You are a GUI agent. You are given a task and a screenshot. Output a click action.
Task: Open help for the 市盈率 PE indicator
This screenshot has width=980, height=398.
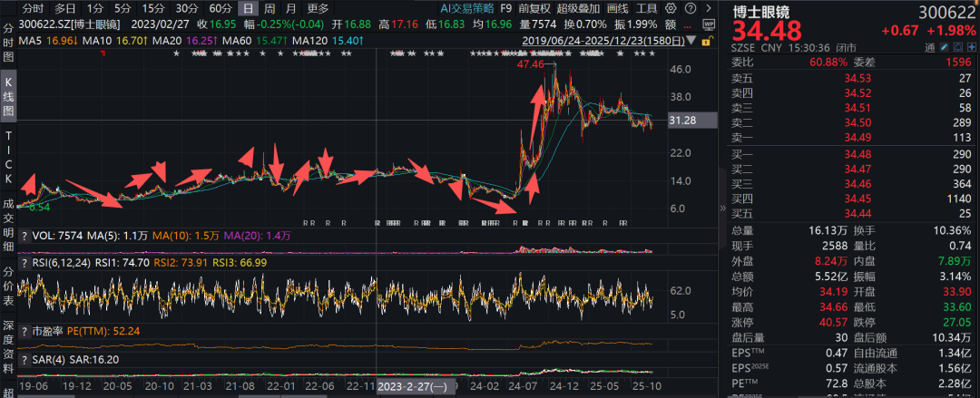[24, 332]
